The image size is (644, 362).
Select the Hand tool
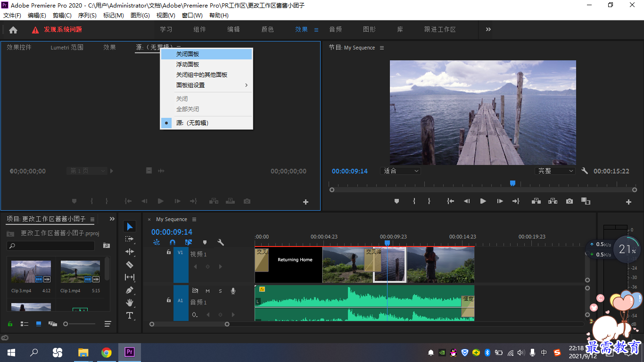point(130,303)
